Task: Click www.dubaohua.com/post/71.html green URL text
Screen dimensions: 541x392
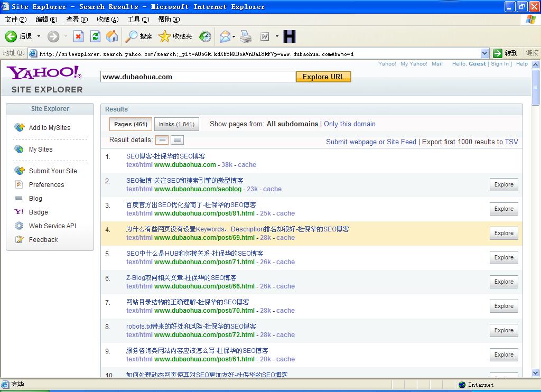Action: [x=204, y=262]
